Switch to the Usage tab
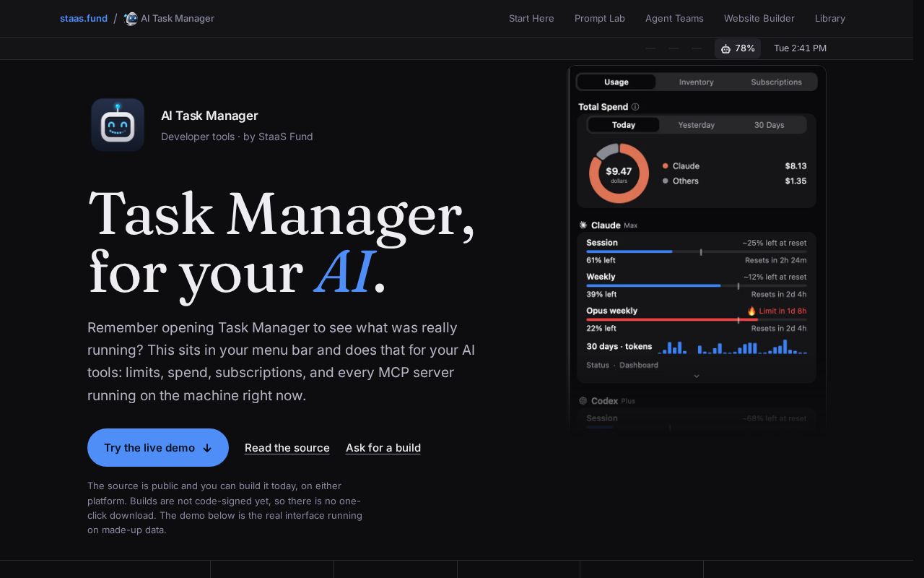 (616, 82)
